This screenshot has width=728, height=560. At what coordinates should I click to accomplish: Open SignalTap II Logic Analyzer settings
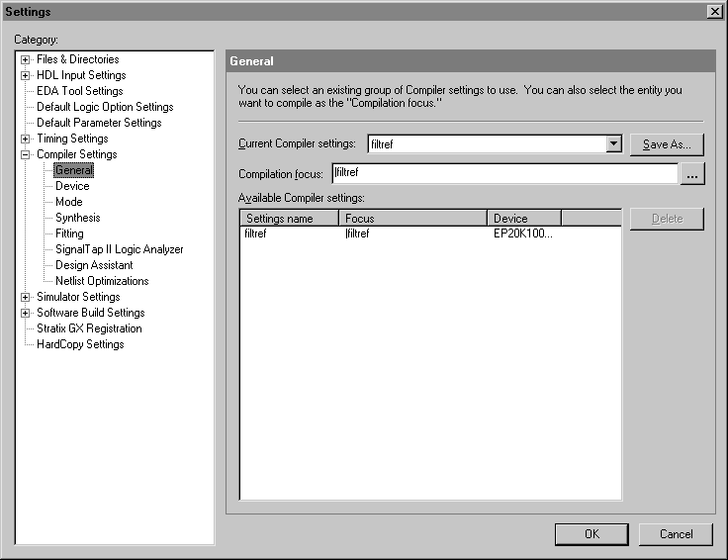(119, 249)
